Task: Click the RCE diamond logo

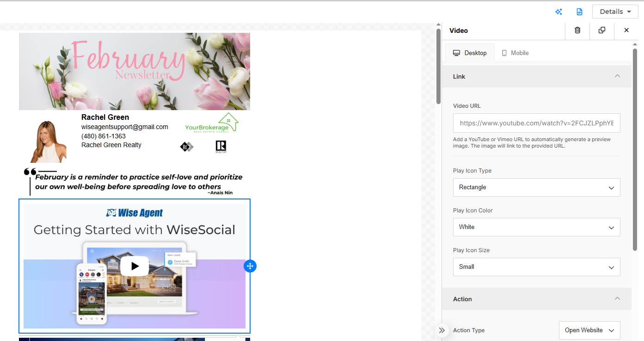Action: 187,147
